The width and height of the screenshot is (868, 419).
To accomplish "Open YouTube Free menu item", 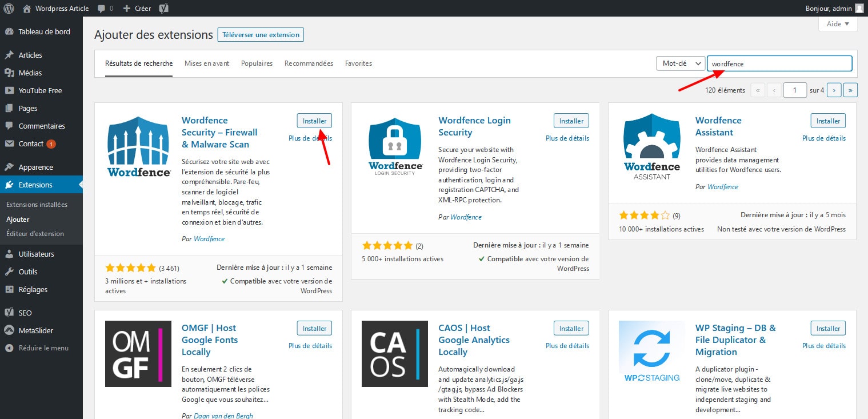I will (41, 90).
